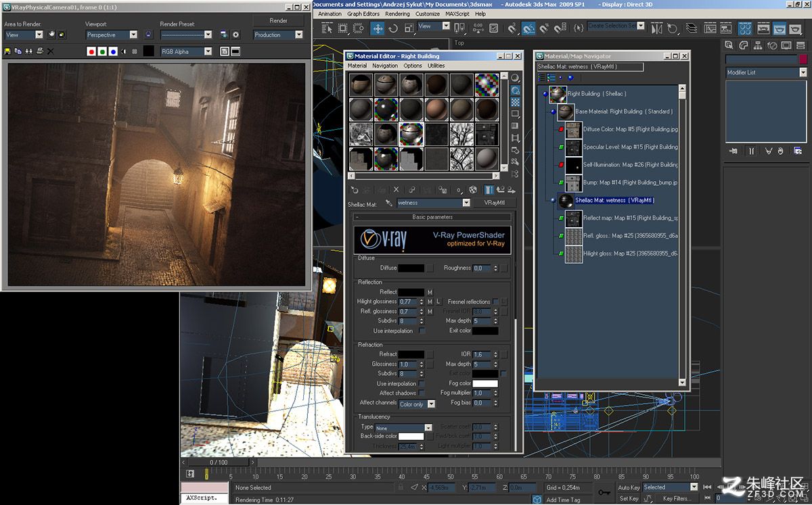Toggle checkered Background icon for sample slots
This screenshot has width=812, height=505.
[x=516, y=102]
